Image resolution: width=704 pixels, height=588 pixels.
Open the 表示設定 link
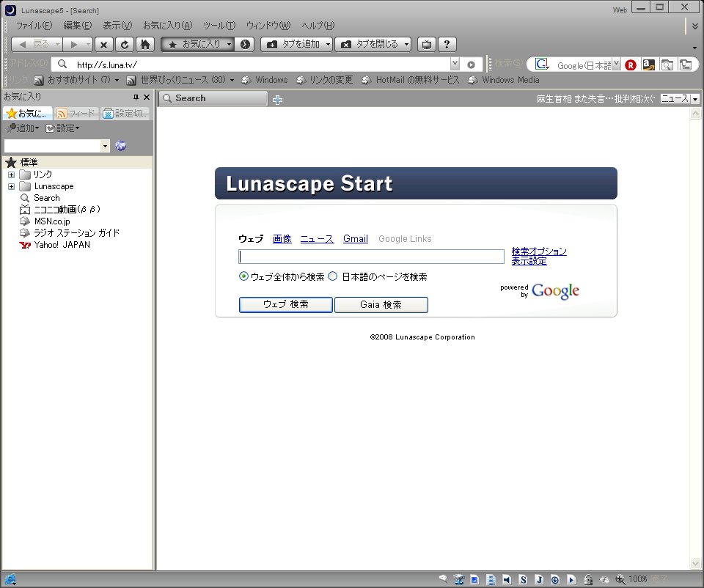(529, 261)
